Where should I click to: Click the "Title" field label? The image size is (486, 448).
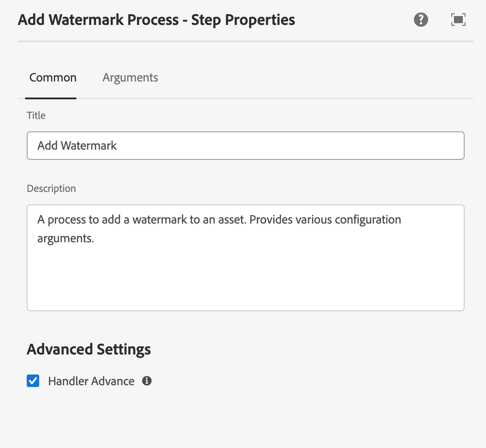click(x=36, y=116)
